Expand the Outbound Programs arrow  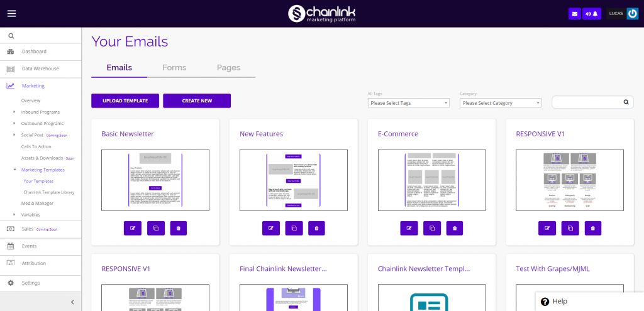coord(14,123)
